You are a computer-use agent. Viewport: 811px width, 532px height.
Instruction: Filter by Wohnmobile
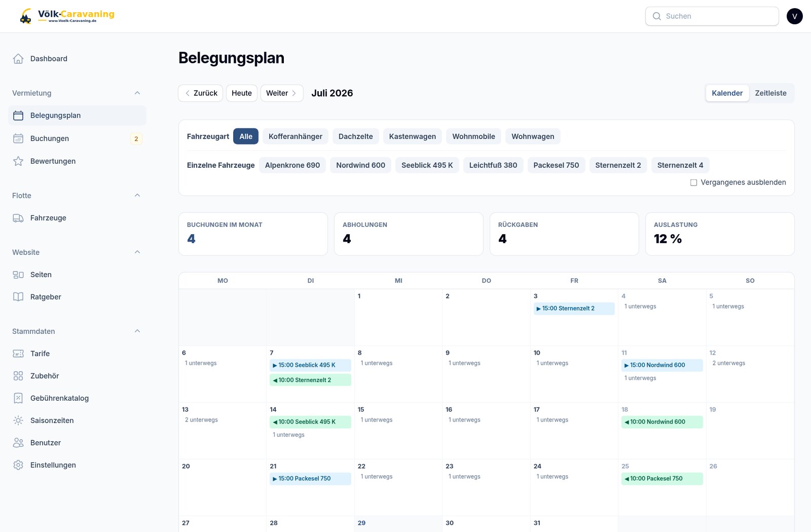(x=474, y=136)
